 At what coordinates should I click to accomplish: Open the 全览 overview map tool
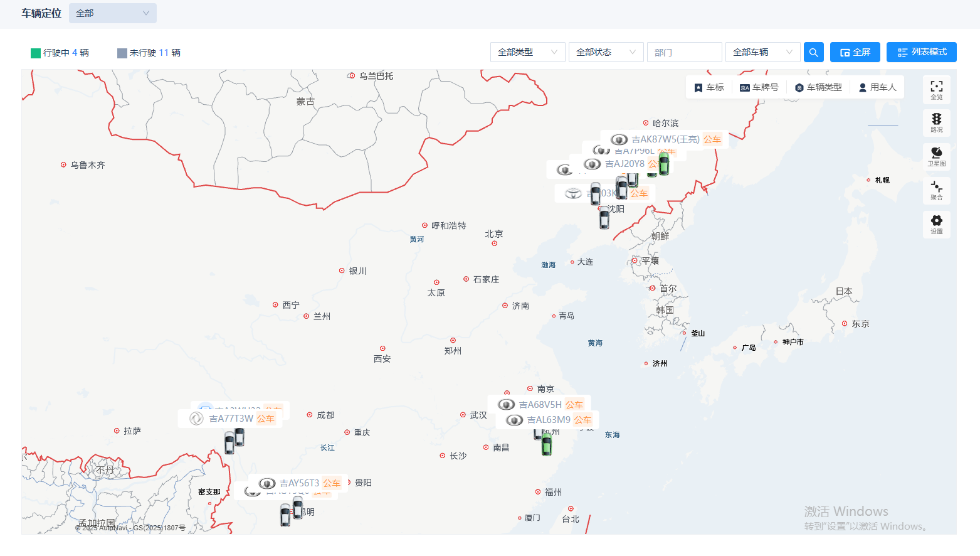(936, 89)
